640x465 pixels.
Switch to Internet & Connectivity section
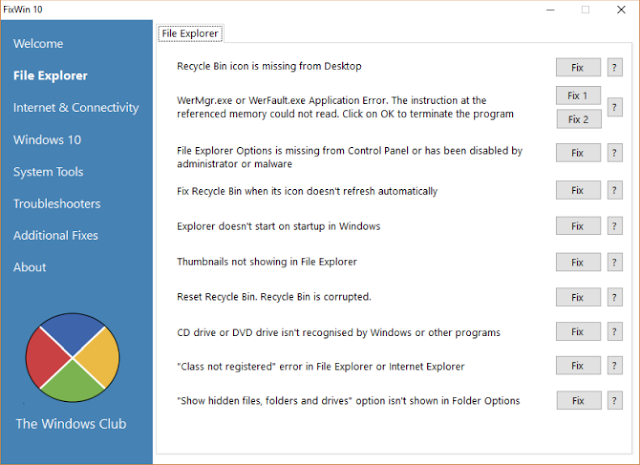point(76,107)
